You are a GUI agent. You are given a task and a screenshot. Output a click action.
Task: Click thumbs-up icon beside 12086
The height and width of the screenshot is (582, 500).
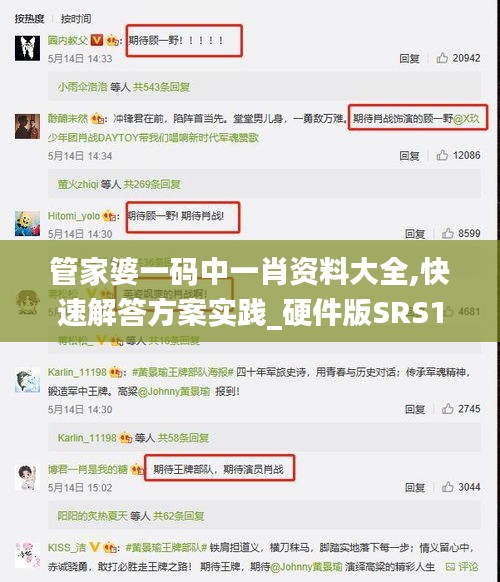(442, 155)
